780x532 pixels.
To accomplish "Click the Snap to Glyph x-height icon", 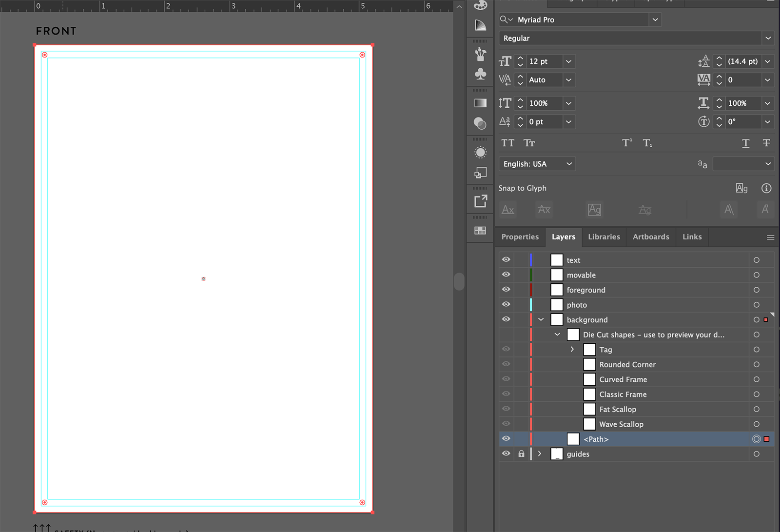I will (x=544, y=210).
